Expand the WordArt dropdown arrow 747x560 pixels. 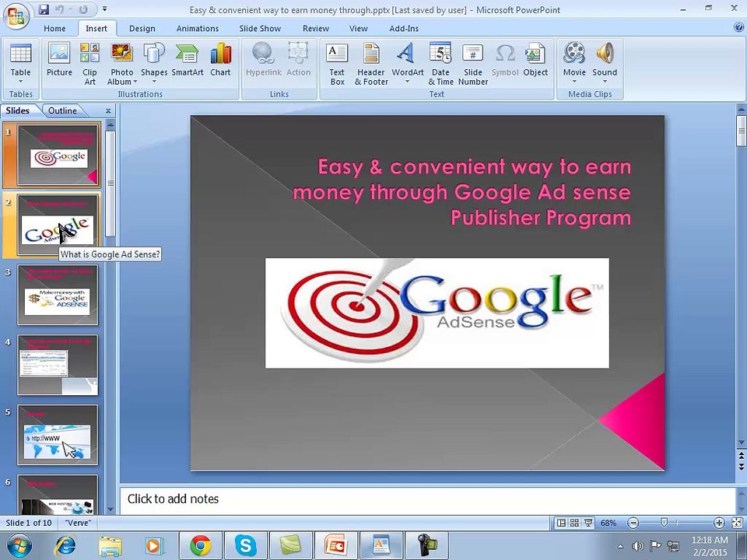click(407, 82)
